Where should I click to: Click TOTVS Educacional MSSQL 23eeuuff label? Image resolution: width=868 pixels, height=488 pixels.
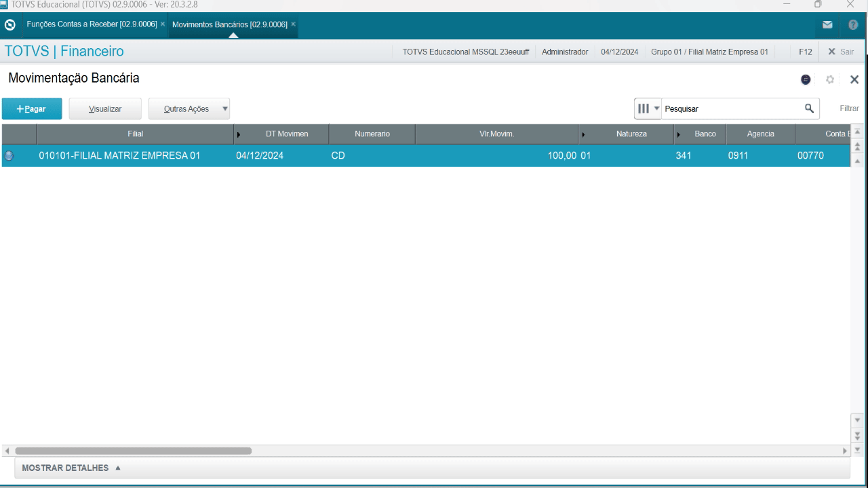coord(465,52)
